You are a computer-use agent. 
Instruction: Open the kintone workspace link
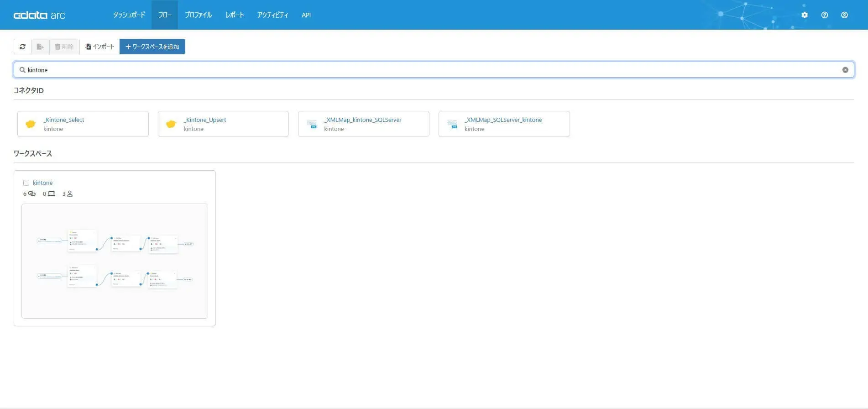coord(42,183)
